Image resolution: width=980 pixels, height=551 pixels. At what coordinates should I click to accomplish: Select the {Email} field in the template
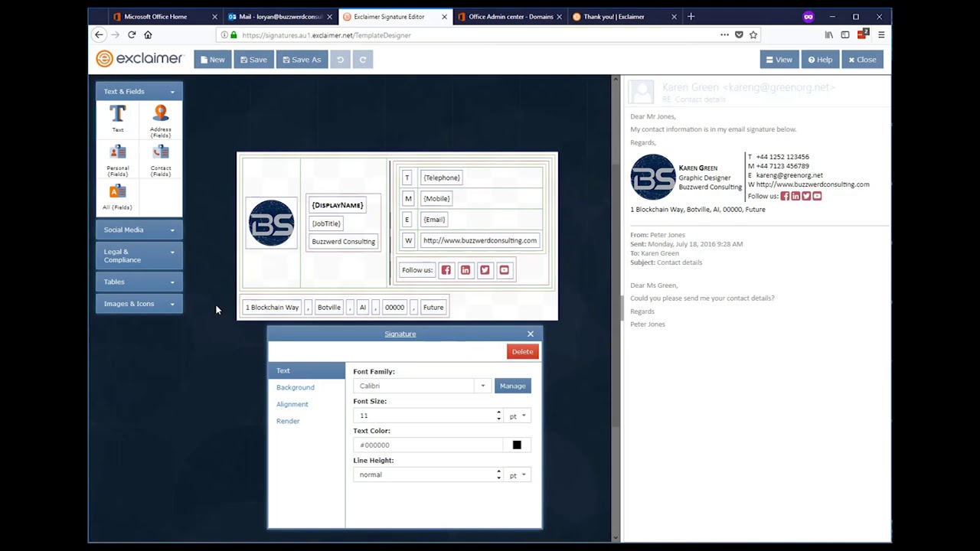434,220
